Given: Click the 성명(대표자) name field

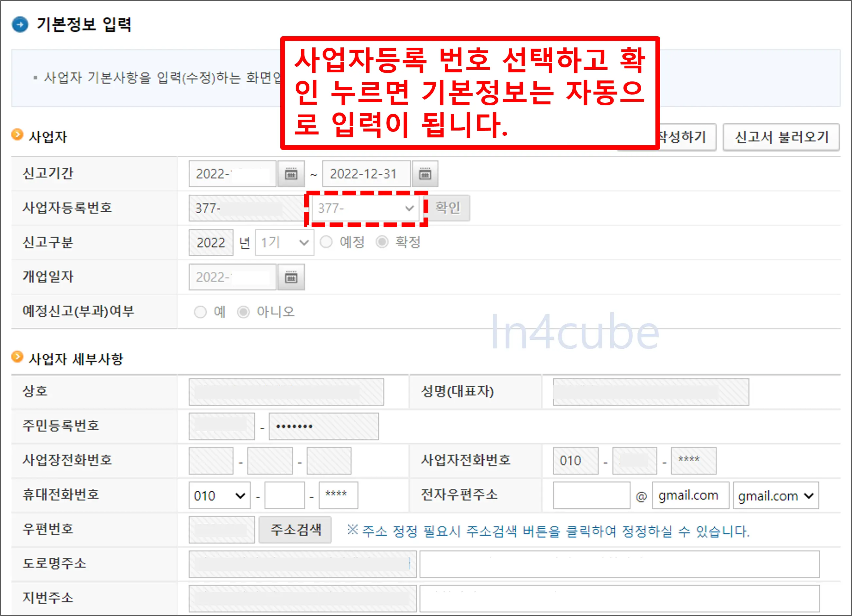Looking at the screenshot, I should 651,392.
